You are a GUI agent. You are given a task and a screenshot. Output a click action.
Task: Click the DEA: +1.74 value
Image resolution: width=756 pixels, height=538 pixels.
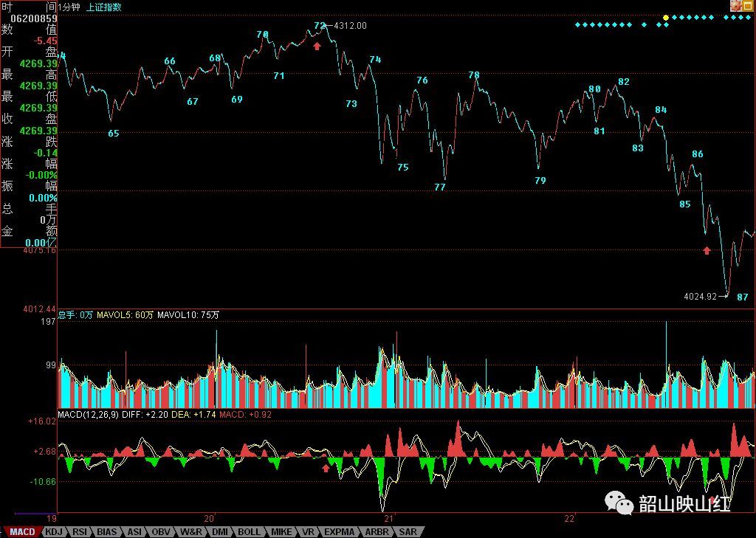(x=193, y=414)
